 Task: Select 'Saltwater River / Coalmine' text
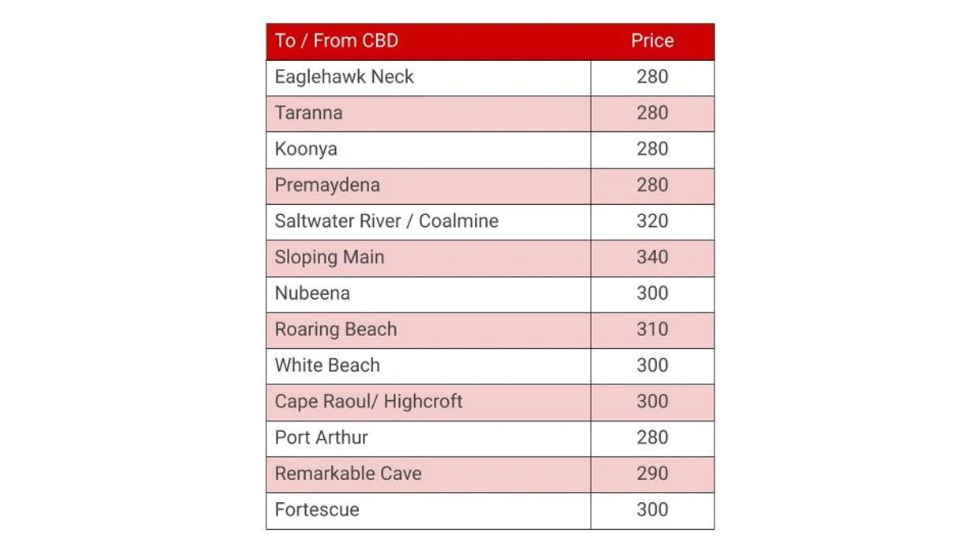[x=386, y=221]
